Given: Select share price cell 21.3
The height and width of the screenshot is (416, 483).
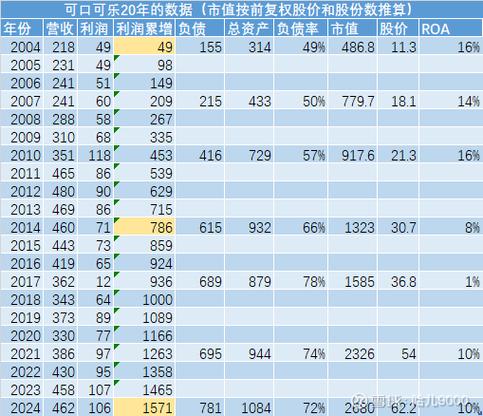Looking at the screenshot, I should point(398,154).
